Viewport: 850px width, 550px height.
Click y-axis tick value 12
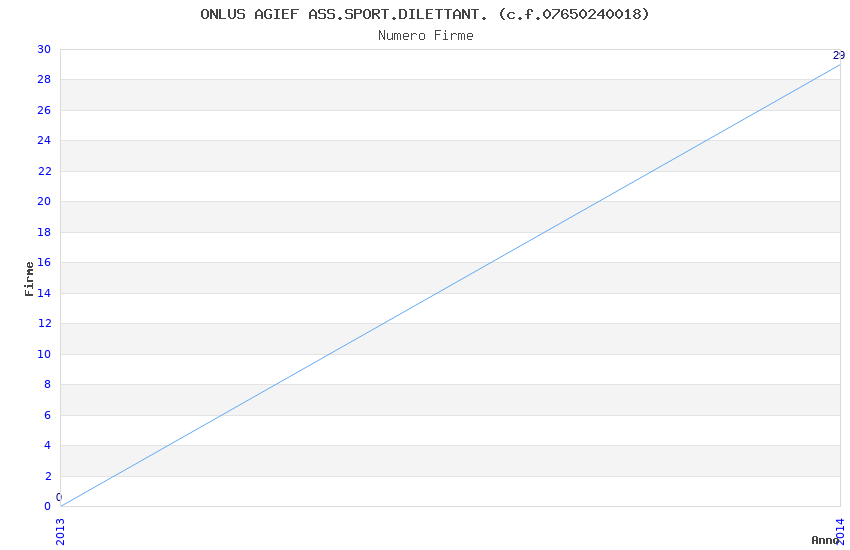(44, 323)
